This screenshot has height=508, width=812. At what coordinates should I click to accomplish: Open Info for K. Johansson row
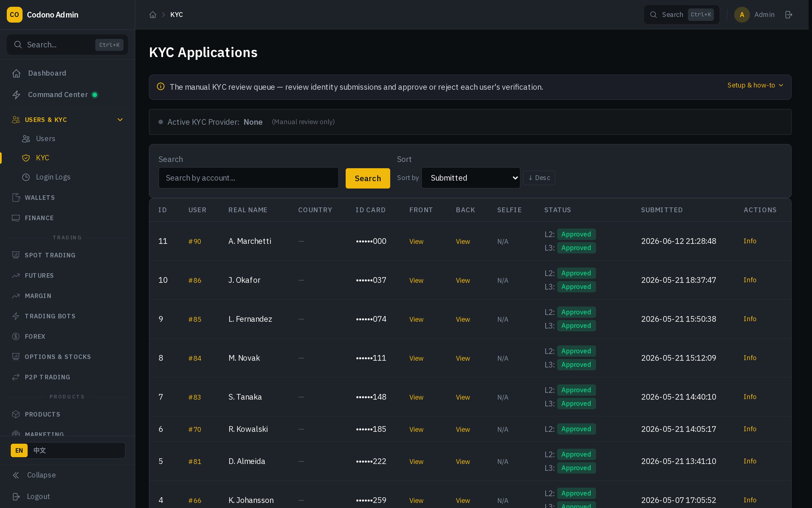pos(750,500)
